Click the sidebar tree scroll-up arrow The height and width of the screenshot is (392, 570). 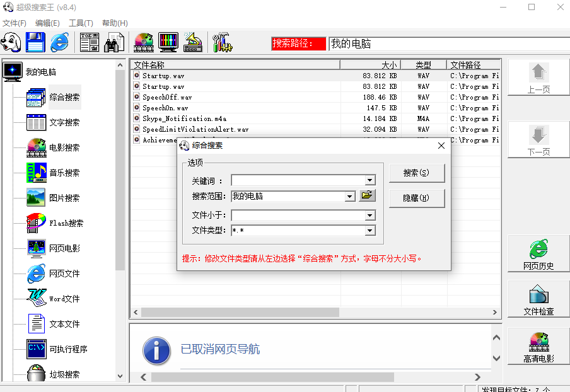tap(120, 65)
